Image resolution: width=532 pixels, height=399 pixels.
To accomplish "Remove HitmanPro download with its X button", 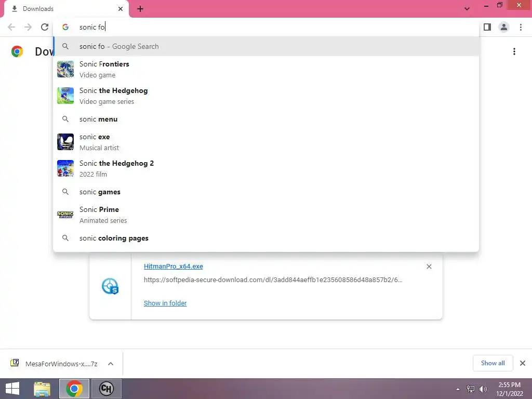I will pos(429,267).
